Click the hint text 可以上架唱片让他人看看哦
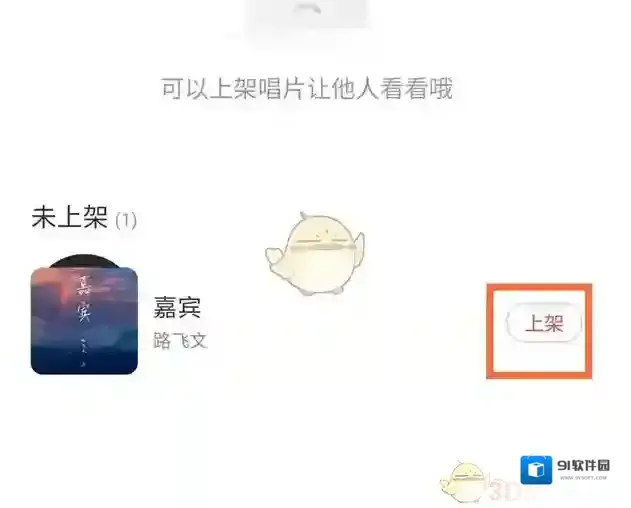This screenshot has height=508, width=631. point(307,89)
